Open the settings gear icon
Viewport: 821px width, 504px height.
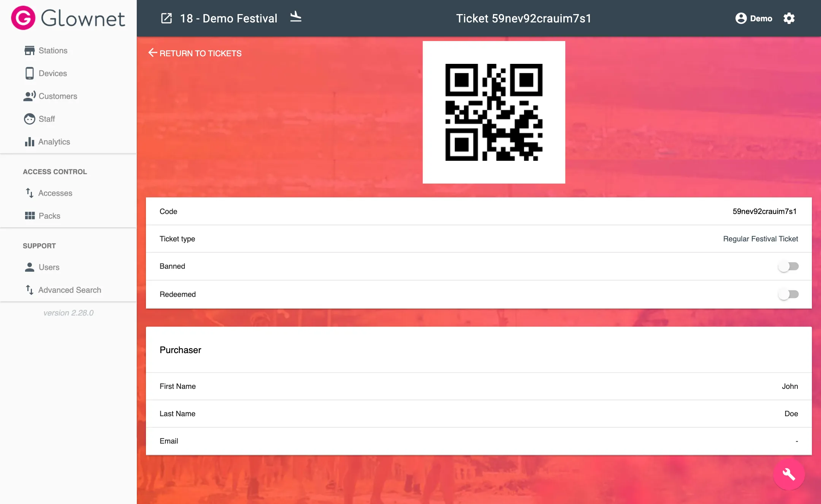click(x=789, y=18)
